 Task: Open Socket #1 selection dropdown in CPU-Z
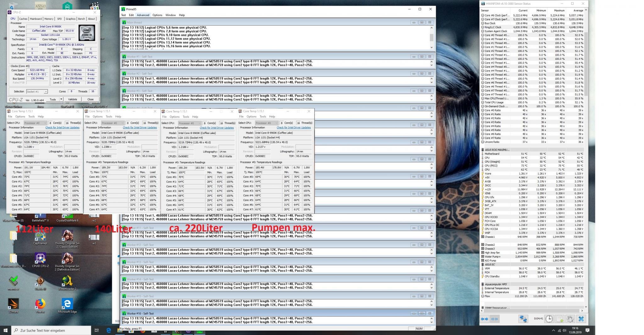37,92
